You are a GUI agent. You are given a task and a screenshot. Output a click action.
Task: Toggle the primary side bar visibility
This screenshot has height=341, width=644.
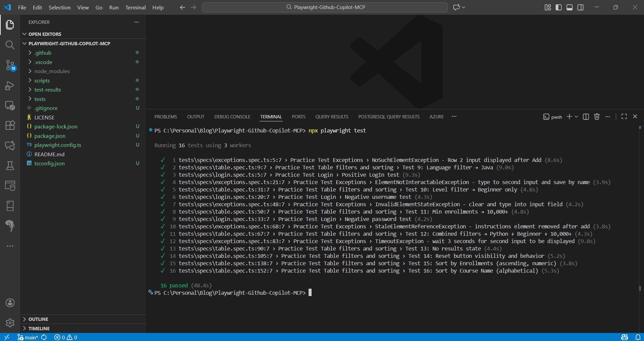tap(559, 7)
